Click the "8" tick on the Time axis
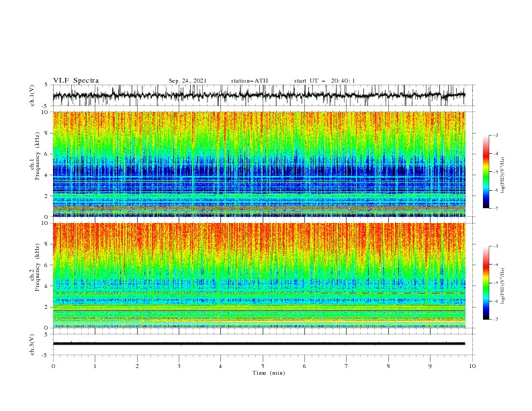 [x=388, y=366]
